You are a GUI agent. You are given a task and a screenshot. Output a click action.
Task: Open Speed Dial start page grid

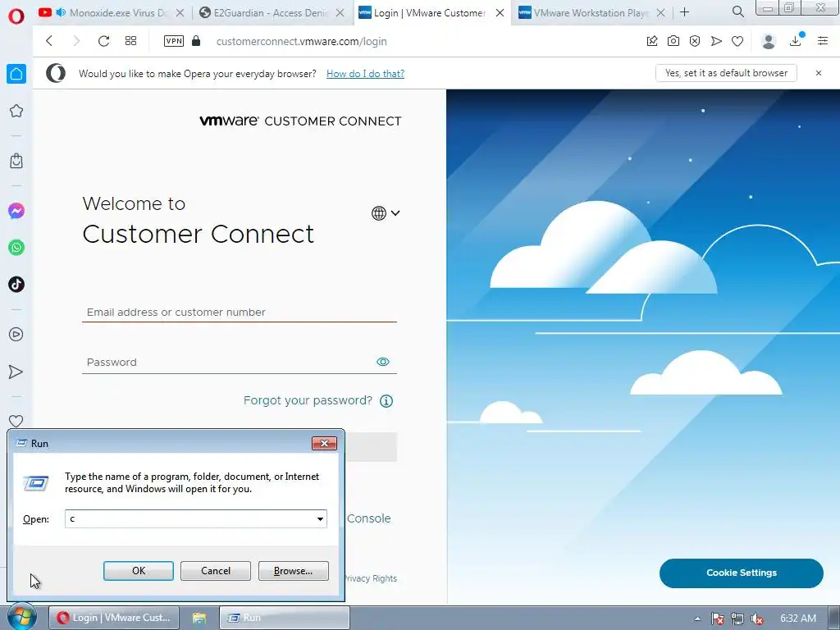[130, 41]
